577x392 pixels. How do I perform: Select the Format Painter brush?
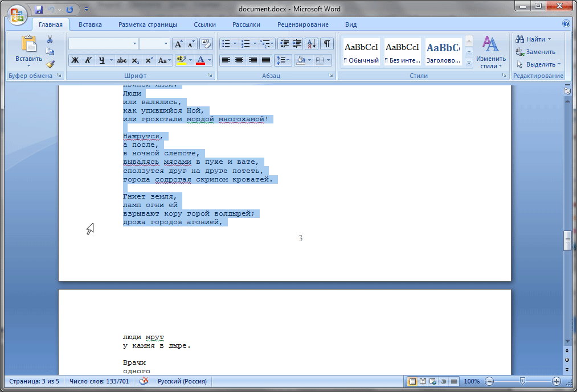click(50, 64)
